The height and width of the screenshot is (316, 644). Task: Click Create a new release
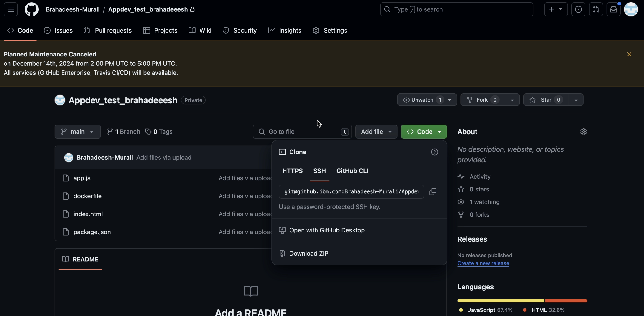click(x=483, y=263)
